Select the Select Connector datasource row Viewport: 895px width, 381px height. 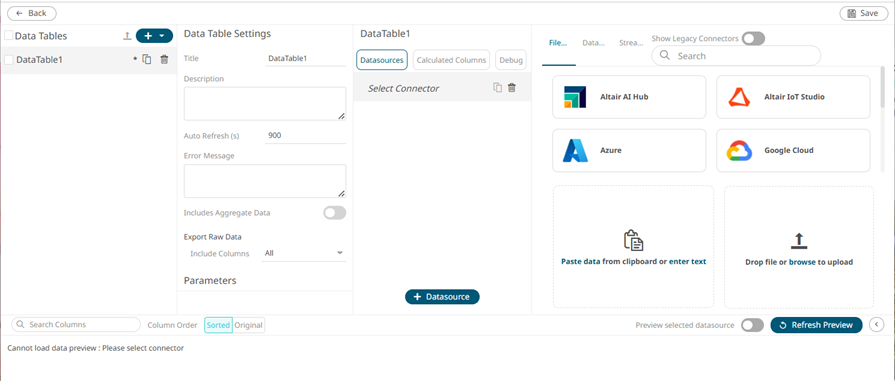click(x=442, y=88)
